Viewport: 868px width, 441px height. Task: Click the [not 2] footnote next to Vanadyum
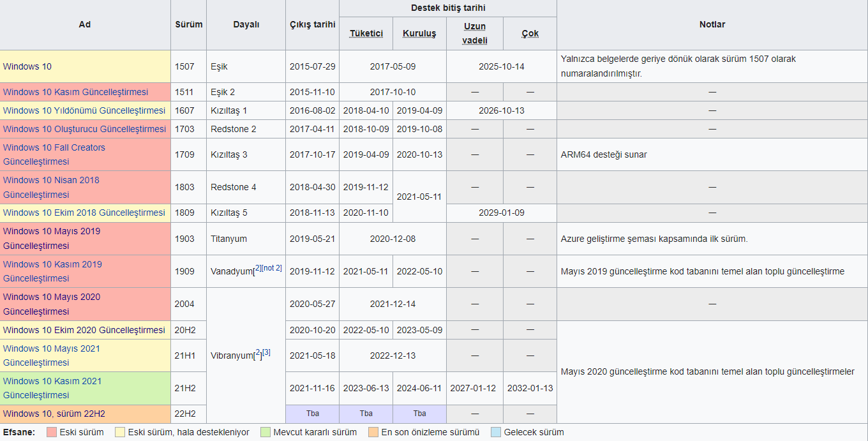click(x=272, y=268)
